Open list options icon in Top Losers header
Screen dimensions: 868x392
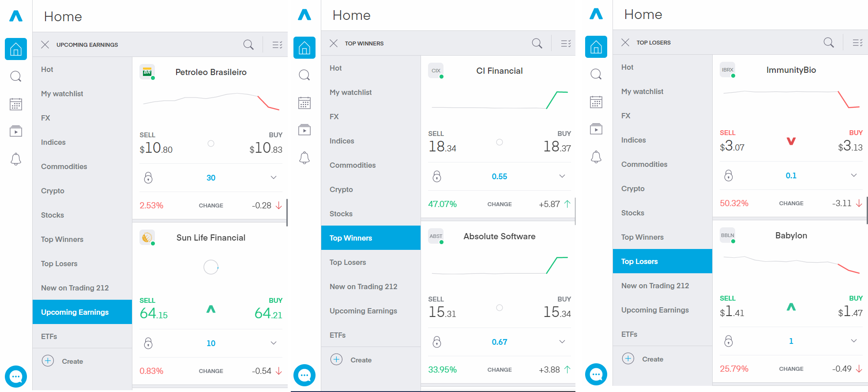pos(857,42)
